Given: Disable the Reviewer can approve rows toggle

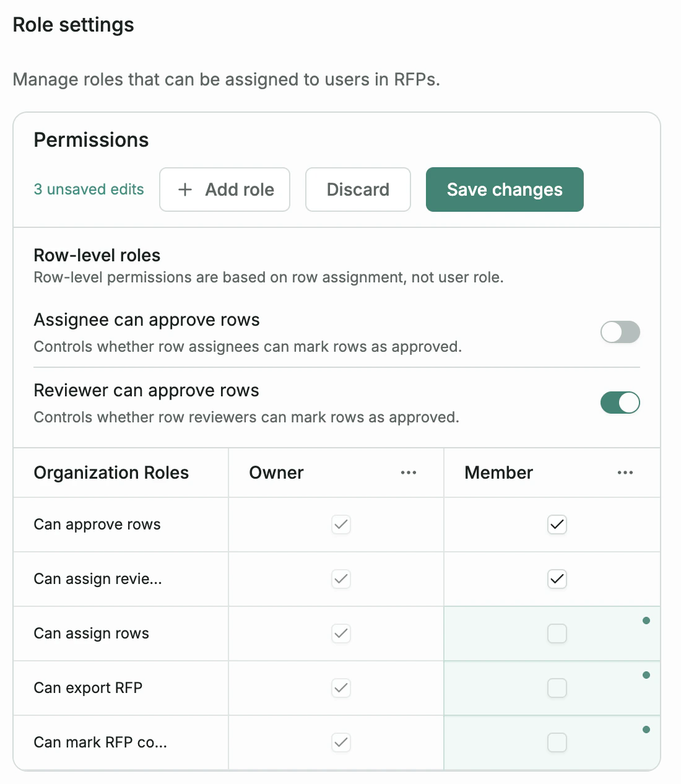Looking at the screenshot, I should (620, 403).
